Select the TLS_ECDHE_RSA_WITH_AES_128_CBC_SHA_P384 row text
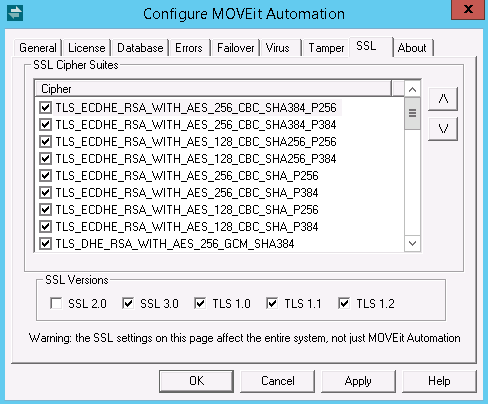The width and height of the screenshot is (488, 404). [187, 226]
